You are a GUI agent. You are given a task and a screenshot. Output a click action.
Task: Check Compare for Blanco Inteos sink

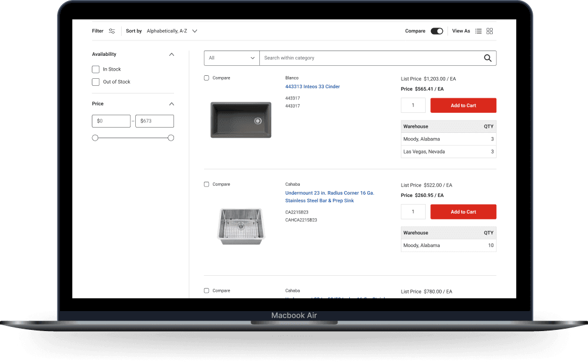pos(206,78)
